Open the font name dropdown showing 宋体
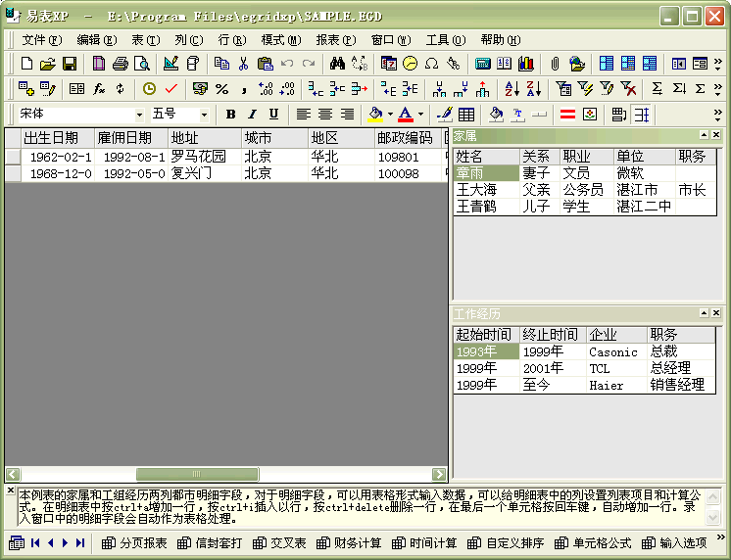Image resolution: width=731 pixels, height=560 pixels. (139, 115)
